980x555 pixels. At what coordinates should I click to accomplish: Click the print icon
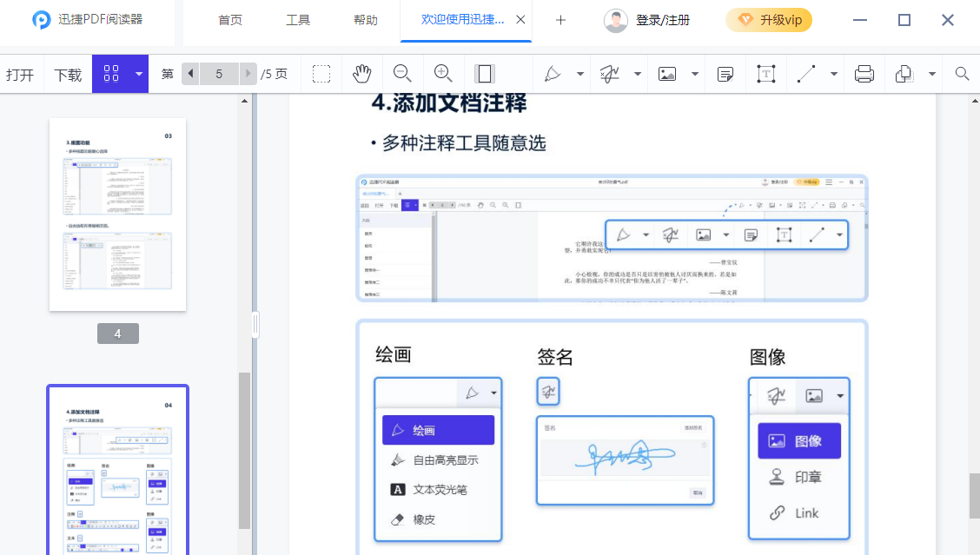coord(864,74)
